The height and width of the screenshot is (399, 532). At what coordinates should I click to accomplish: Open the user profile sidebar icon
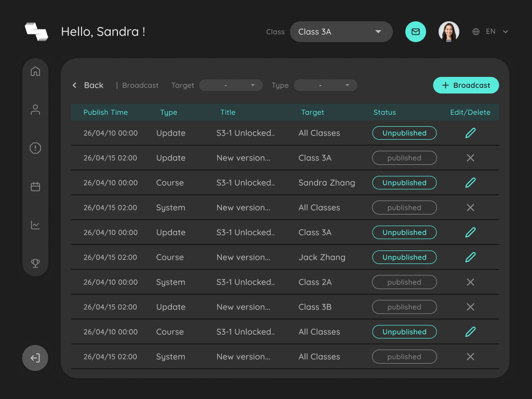click(35, 110)
